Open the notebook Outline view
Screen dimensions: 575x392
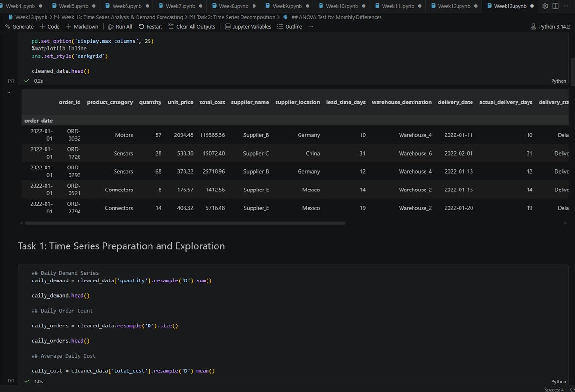289,27
